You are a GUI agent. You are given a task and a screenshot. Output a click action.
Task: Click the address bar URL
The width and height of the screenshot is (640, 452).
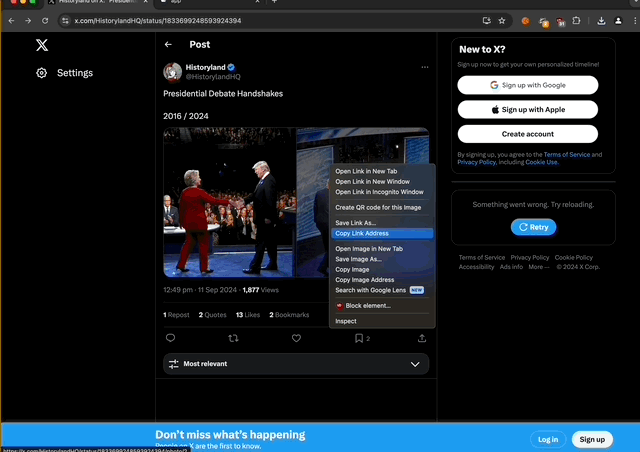(x=158, y=20)
